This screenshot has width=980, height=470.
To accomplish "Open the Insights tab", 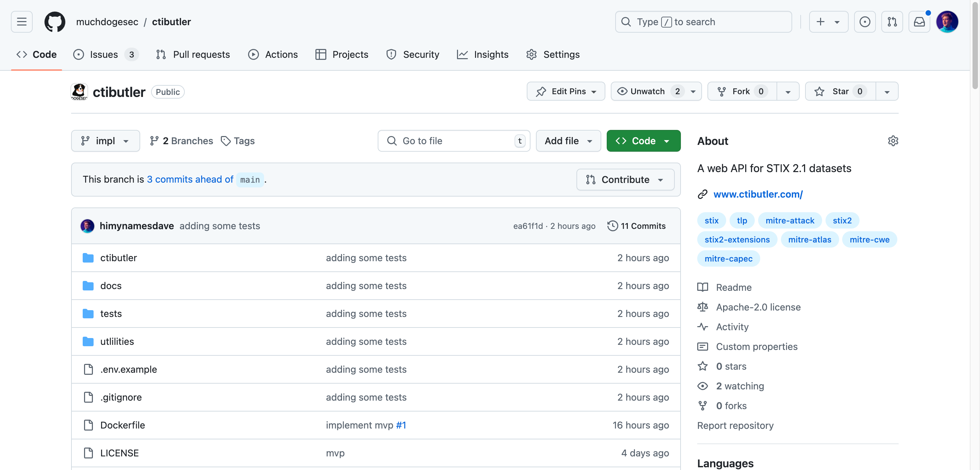I will coord(483,54).
